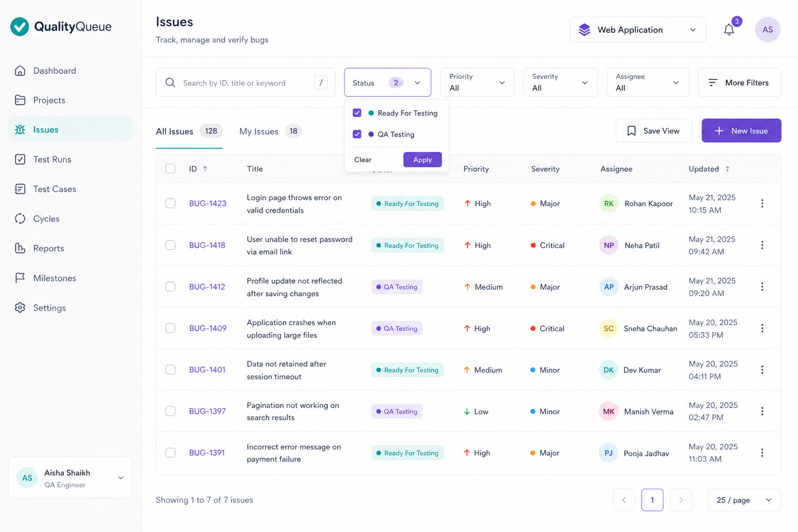This screenshot has height=532, width=798.
Task: Open Reports in sidebar
Action: (x=71, y=248)
